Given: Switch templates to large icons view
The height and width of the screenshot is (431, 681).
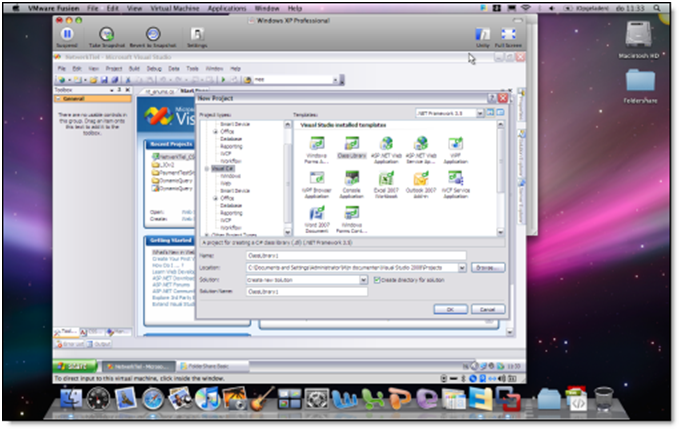Looking at the screenshot, I should point(490,113).
